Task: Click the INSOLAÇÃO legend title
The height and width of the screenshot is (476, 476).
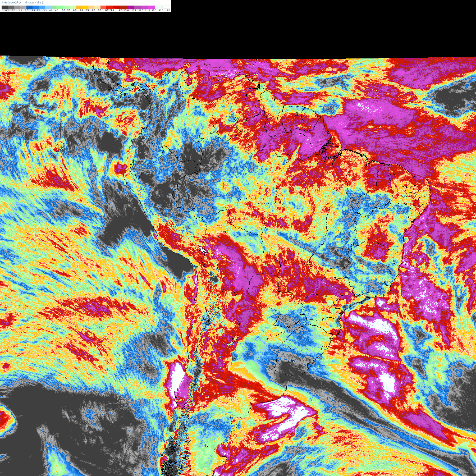Action: [12, 2]
